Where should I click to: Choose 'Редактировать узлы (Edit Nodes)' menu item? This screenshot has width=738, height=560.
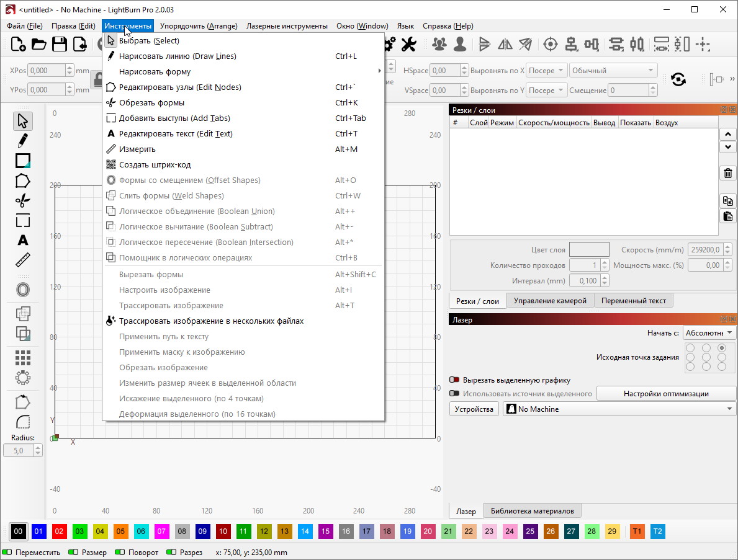(243, 87)
